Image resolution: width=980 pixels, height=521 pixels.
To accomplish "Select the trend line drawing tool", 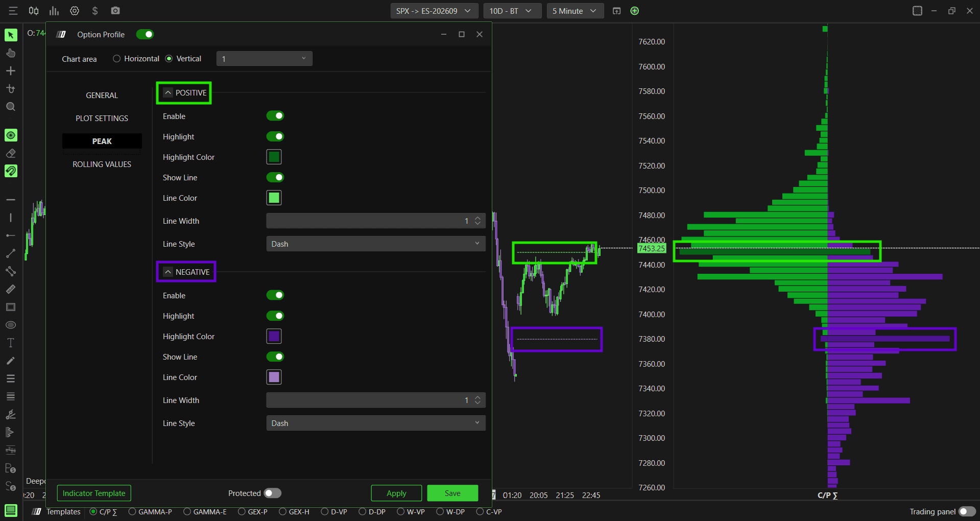I will (11, 253).
